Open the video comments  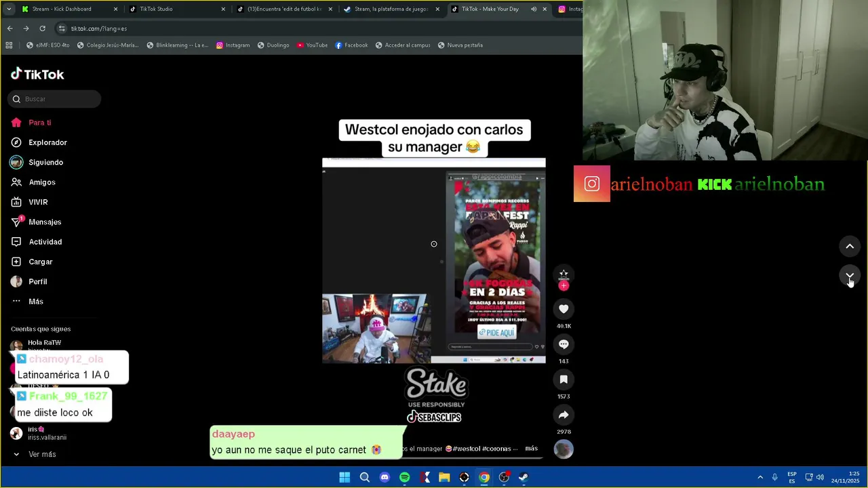[x=564, y=344]
